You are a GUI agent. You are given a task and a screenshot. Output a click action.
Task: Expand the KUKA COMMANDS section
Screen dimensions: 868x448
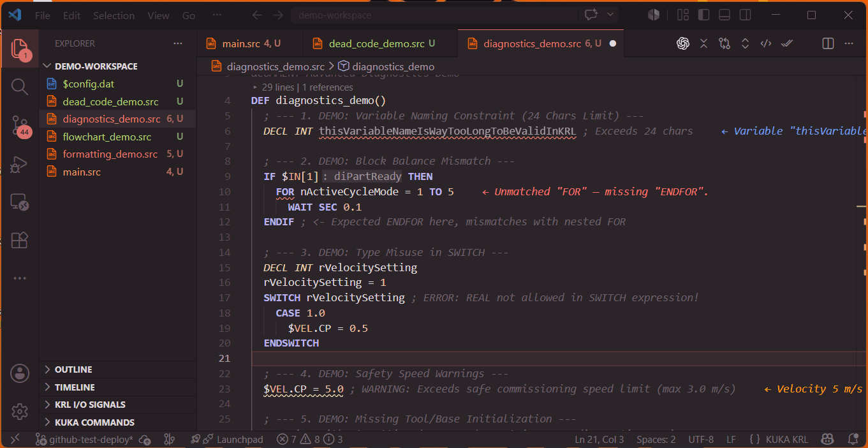(118, 422)
